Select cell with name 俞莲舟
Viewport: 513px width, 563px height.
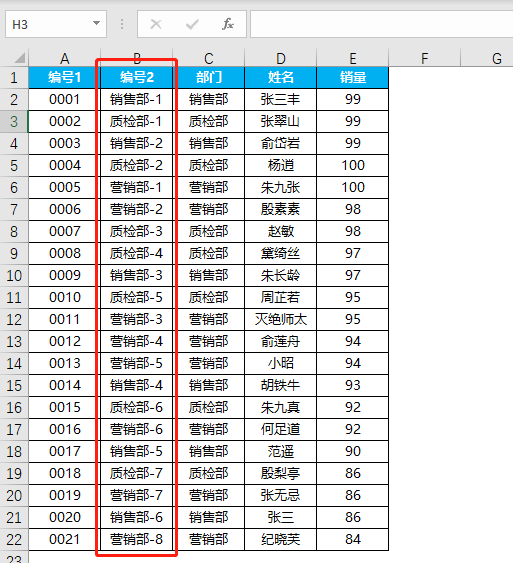click(281, 341)
